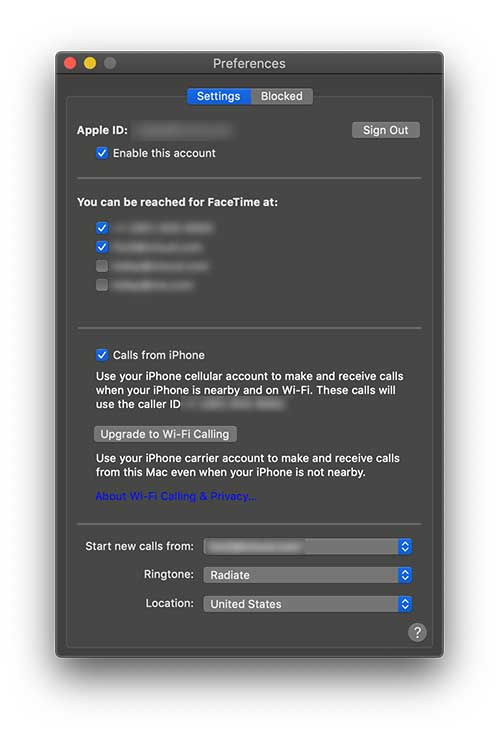Click the Sign Out button
The height and width of the screenshot is (745, 500).
[385, 130]
